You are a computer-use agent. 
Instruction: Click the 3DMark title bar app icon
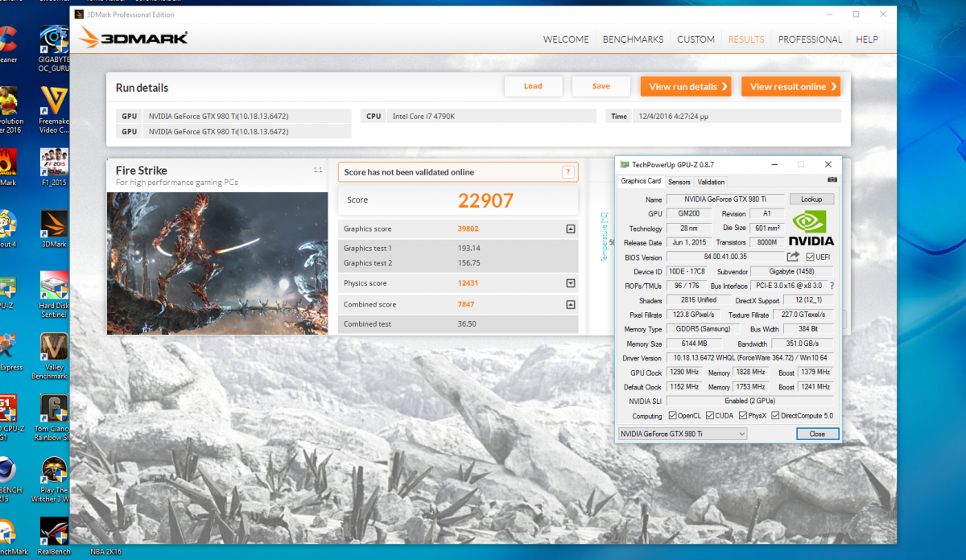pyautogui.click(x=79, y=14)
